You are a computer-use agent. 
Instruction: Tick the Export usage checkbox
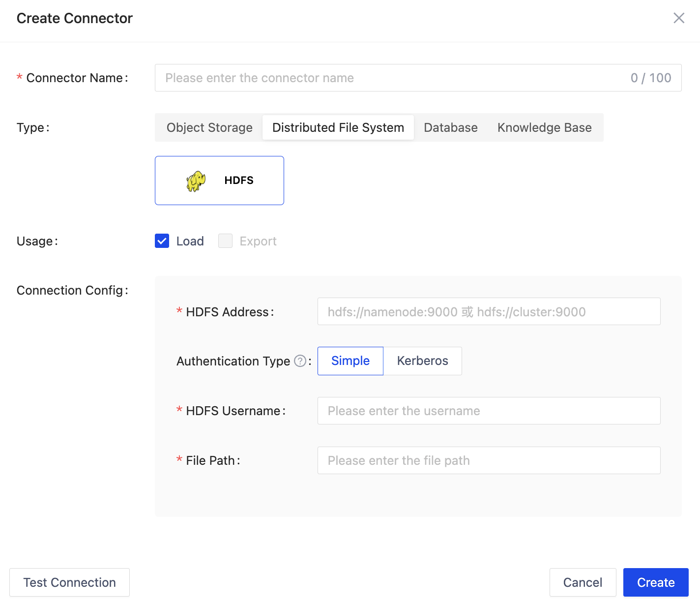[225, 241]
